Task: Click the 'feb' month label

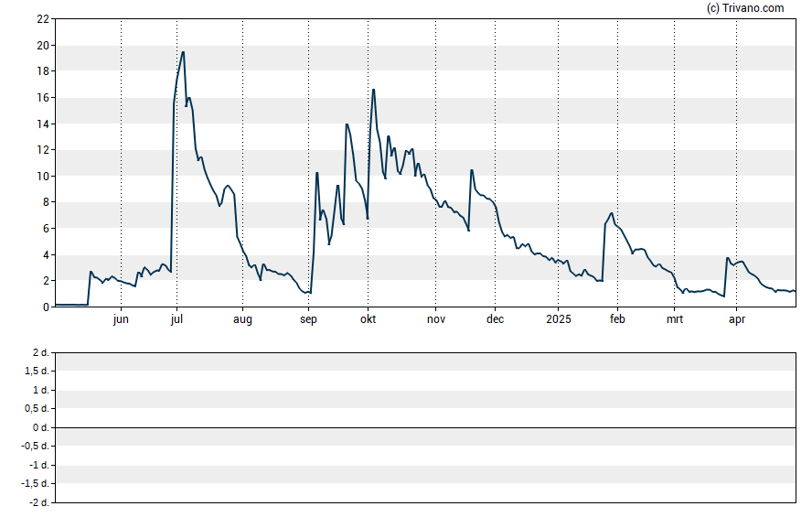Action: (x=617, y=319)
